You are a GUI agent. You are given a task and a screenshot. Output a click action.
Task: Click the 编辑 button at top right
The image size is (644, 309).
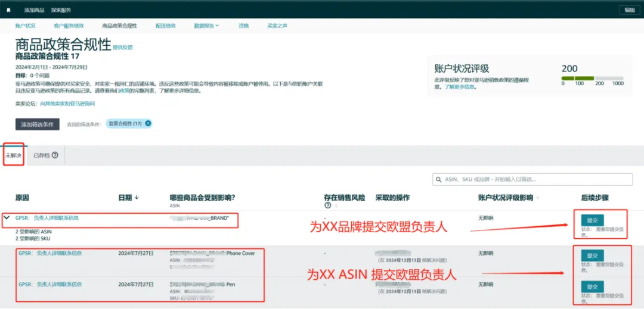[x=630, y=10]
